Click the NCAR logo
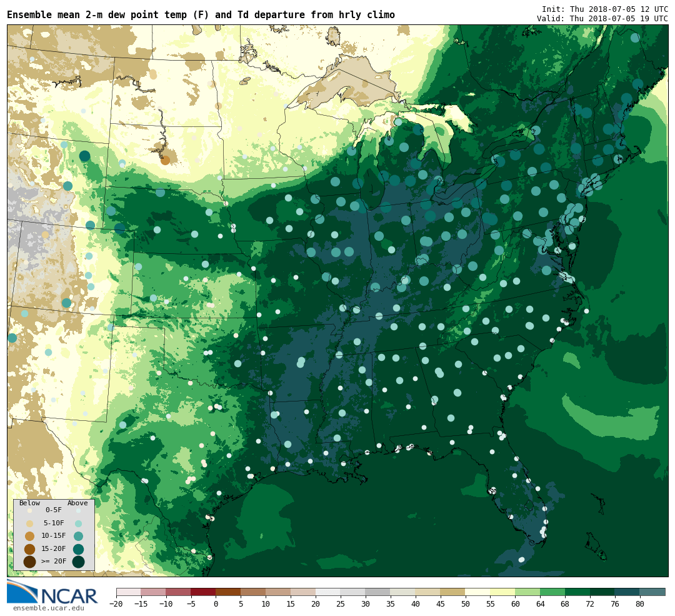Screen dimensions: 675x616 point(52,593)
